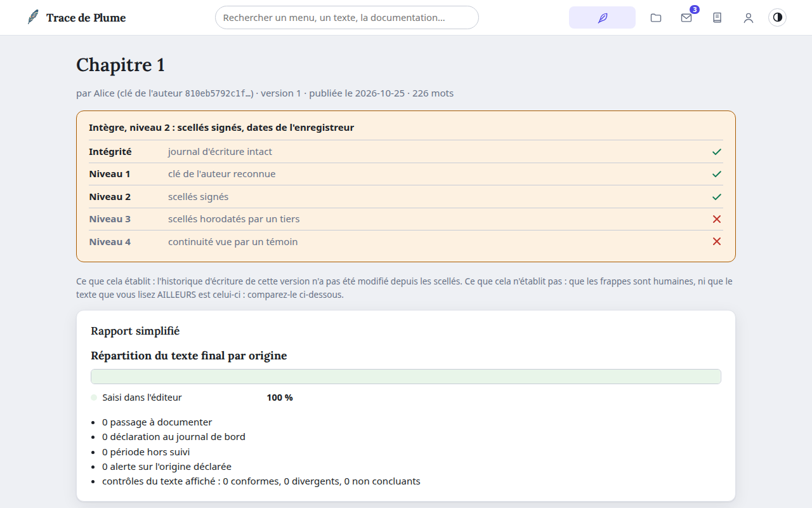812x508 pixels.
Task: Click the text origin distribution bar
Action: pos(406,377)
